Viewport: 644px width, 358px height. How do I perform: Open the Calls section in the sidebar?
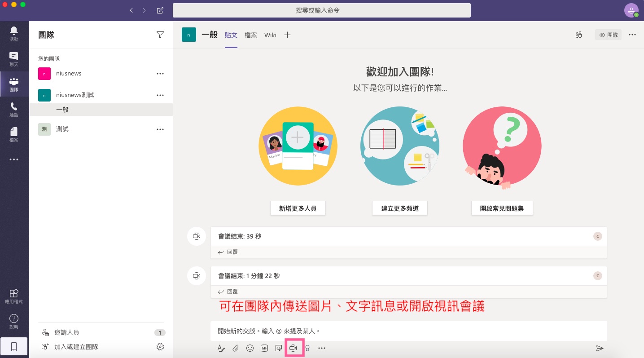(14, 109)
